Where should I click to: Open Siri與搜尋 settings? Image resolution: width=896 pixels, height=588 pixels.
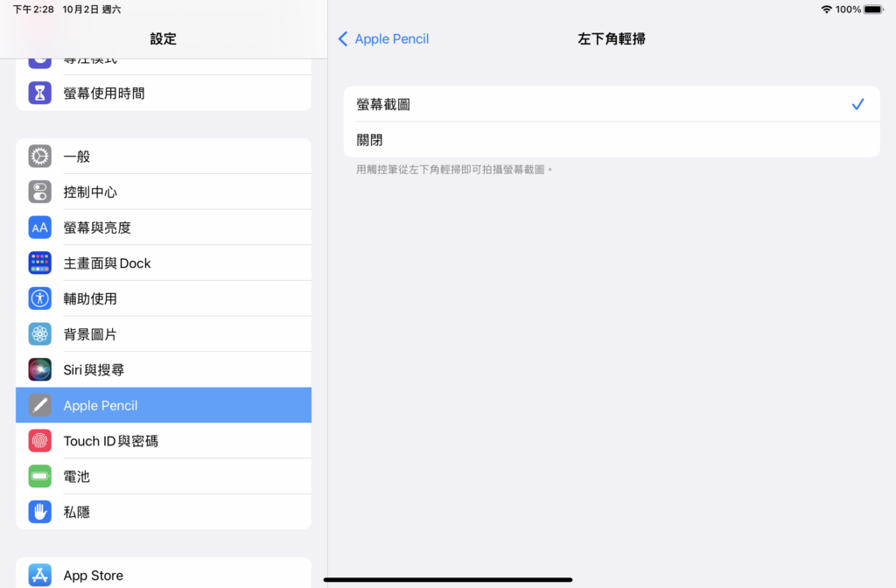pos(164,370)
